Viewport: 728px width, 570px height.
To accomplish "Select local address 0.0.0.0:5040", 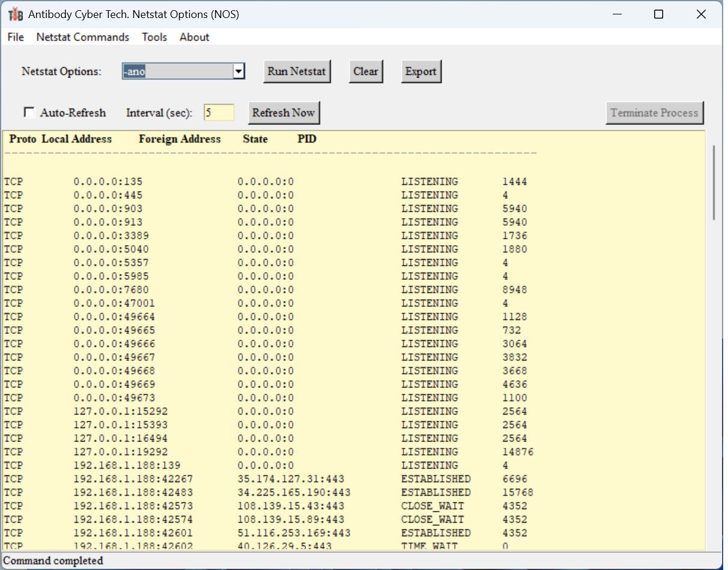I will [111, 249].
